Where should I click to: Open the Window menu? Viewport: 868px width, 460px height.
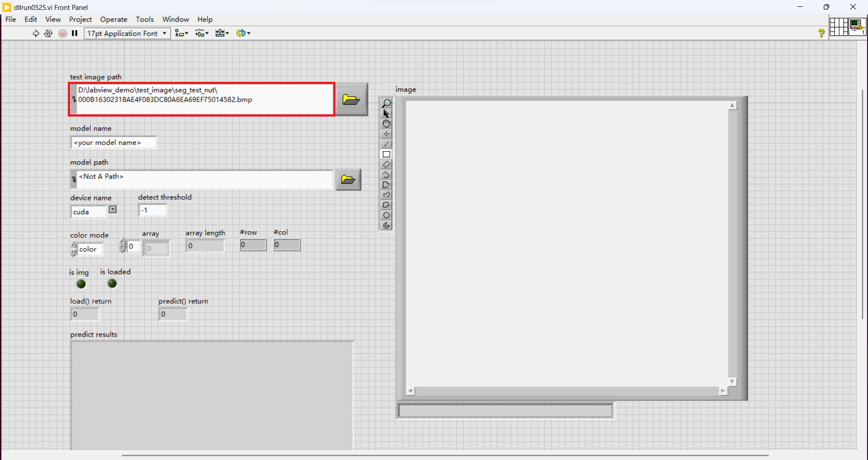click(x=175, y=19)
